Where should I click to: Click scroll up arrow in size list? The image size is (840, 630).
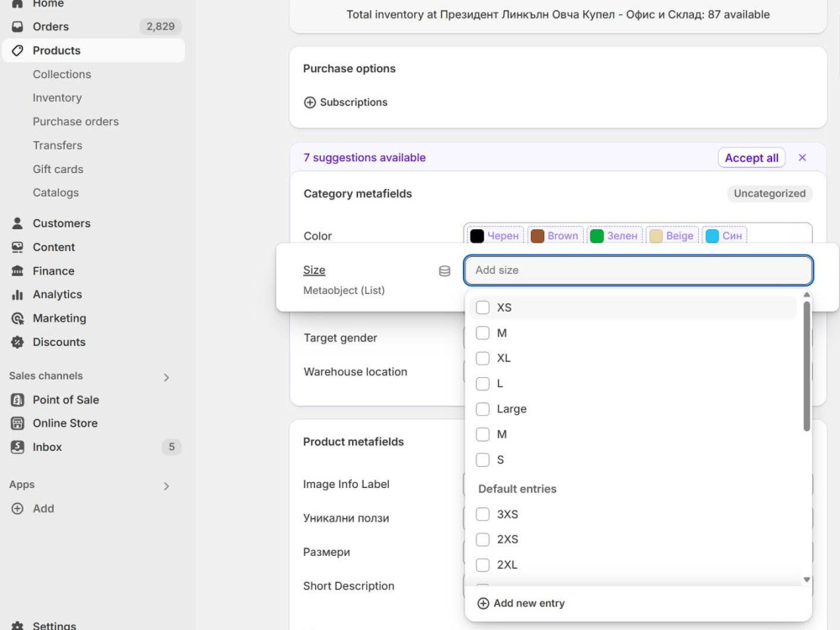pyautogui.click(x=806, y=295)
